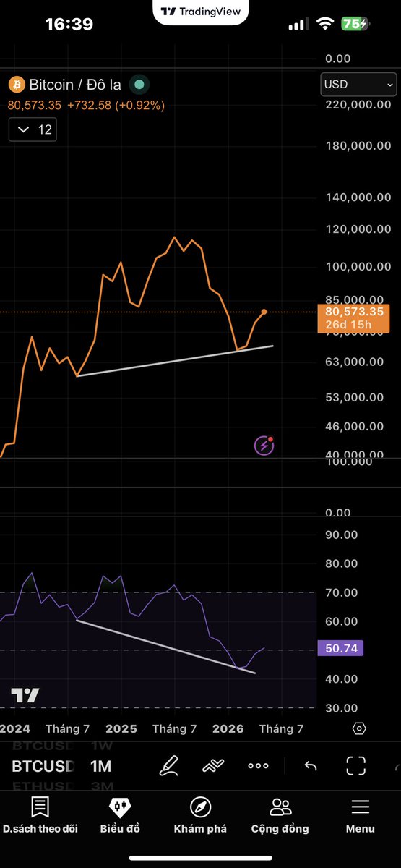Tap the 70.00 RSI axis label
The width and height of the screenshot is (401, 868).
pyautogui.click(x=342, y=592)
